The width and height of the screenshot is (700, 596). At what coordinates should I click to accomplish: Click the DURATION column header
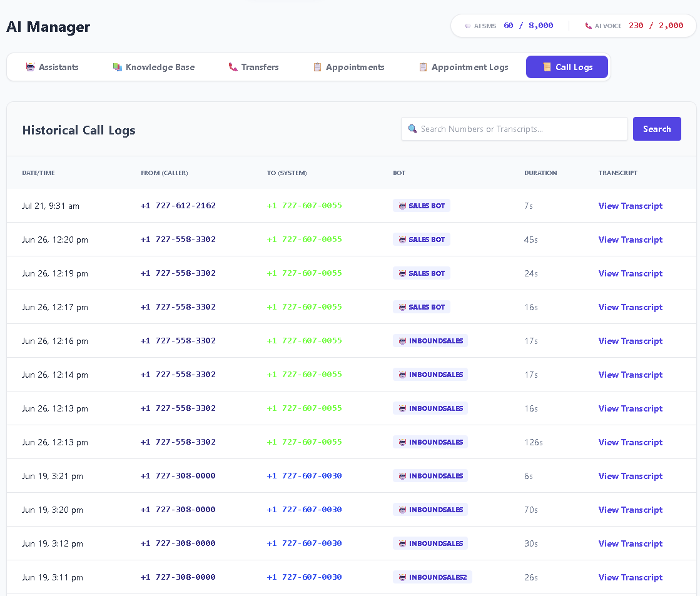(540, 173)
